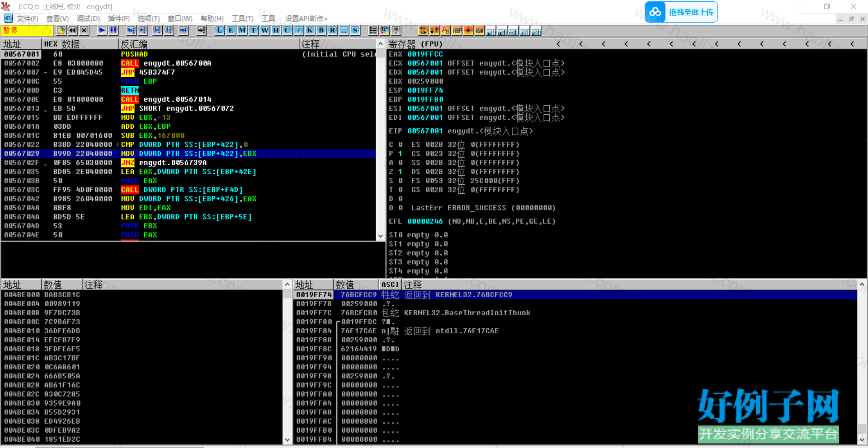Select the LastErr ERROR_SUCCESS entry
This screenshot has width=868, height=448.
(x=483, y=208)
